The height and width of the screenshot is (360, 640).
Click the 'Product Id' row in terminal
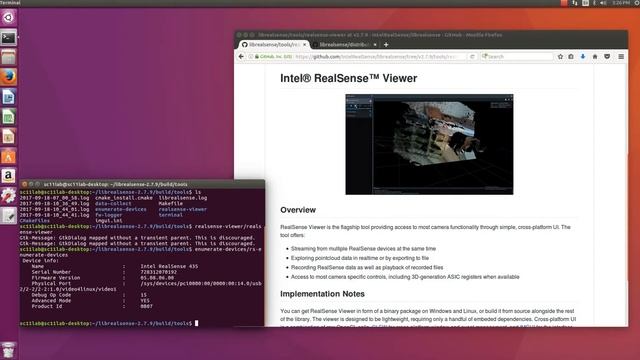92,306
